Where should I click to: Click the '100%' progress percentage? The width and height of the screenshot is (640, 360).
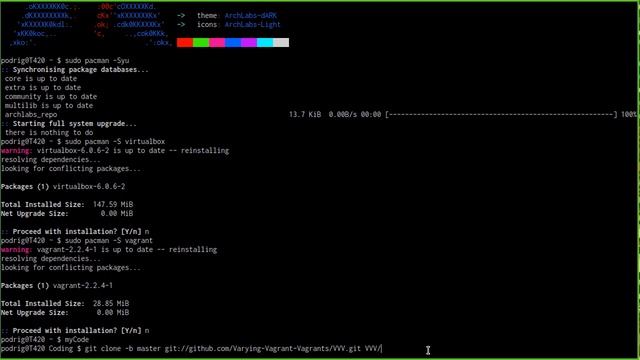tap(629, 115)
